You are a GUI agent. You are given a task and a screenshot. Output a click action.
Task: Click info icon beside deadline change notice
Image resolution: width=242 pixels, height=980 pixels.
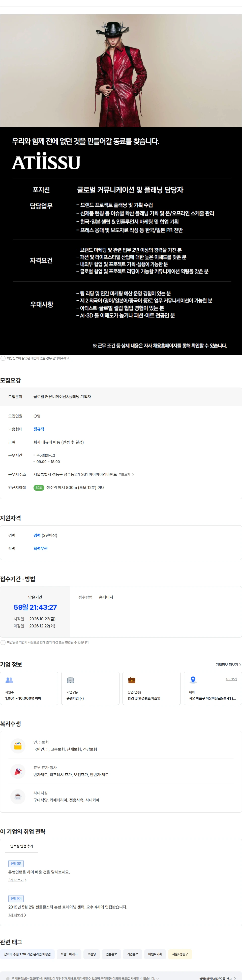[3, 642]
